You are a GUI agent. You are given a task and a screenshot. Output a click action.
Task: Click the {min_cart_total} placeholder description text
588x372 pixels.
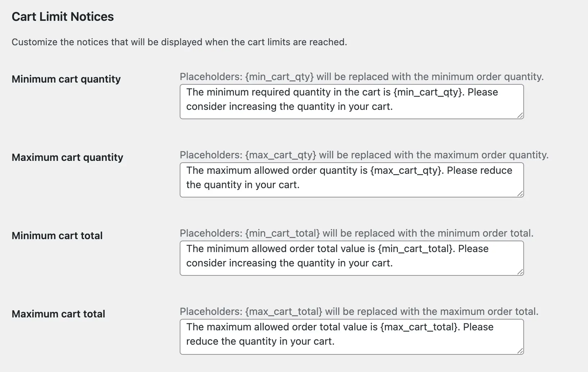click(x=357, y=233)
